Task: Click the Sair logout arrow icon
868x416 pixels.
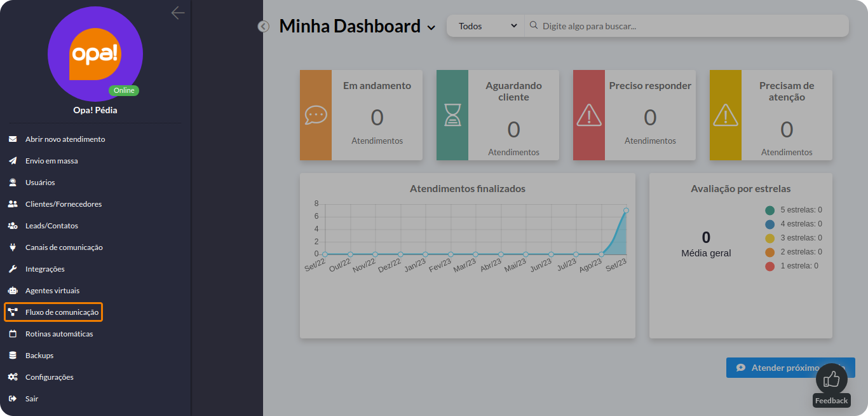Action: 13,399
